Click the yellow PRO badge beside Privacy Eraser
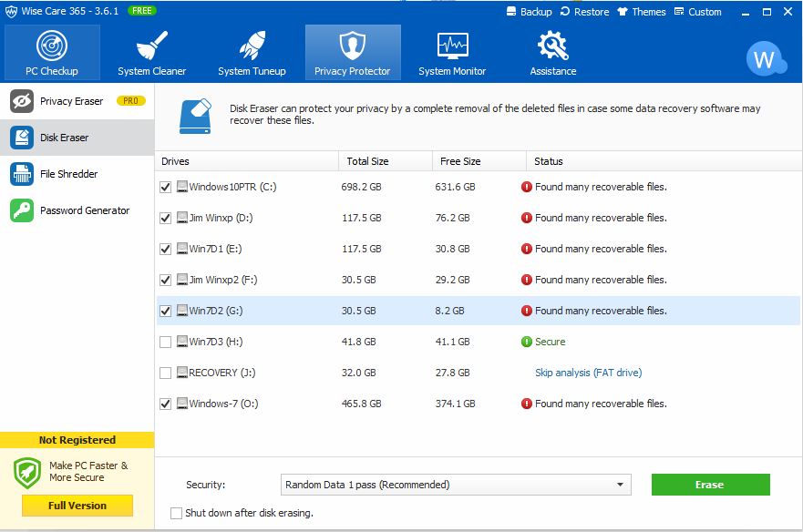Screen dimensions: 803x532 click(x=130, y=101)
